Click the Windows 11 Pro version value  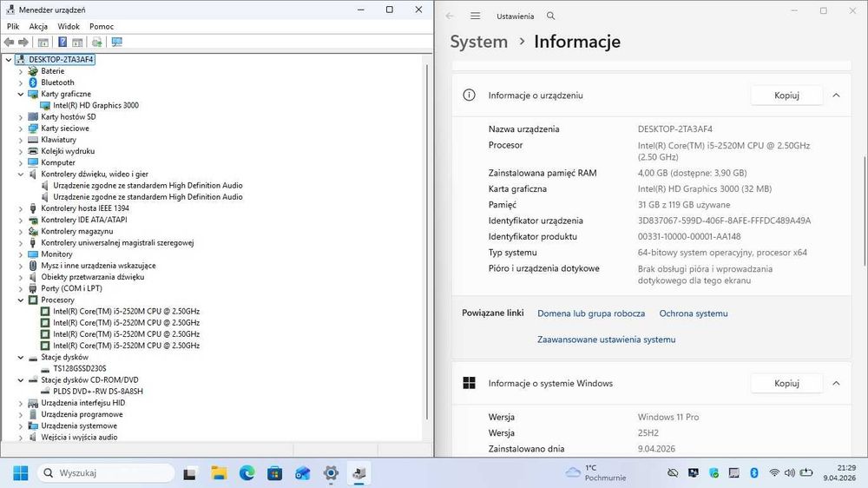point(668,417)
